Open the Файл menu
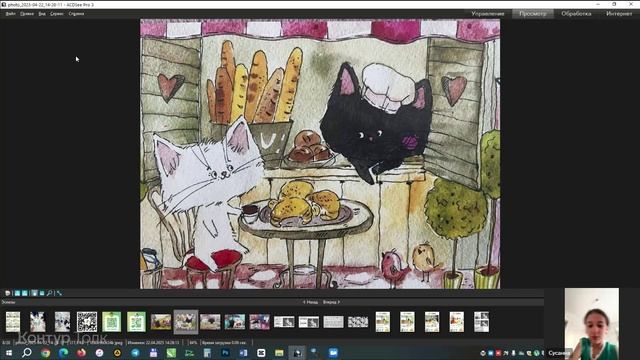Screen dimensions: 640x360 tap(10, 14)
